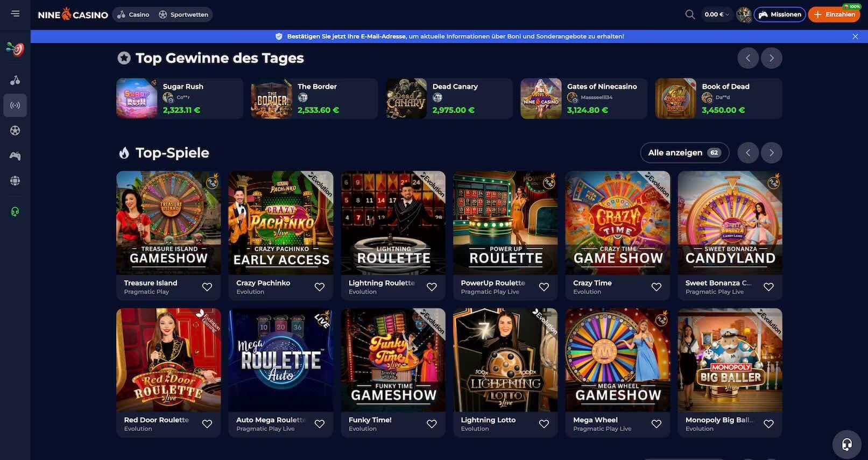Launch the Treasure Island Gameshow thumbnail

pos(168,223)
